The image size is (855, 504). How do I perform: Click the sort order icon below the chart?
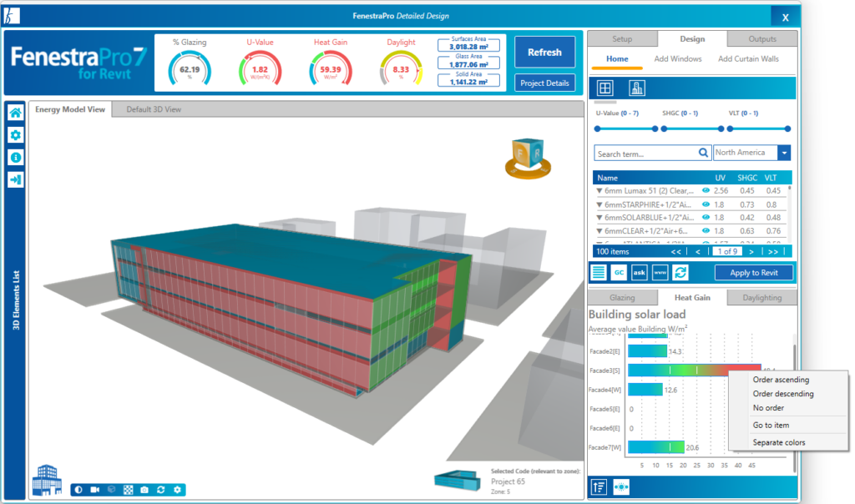point(599,487)
